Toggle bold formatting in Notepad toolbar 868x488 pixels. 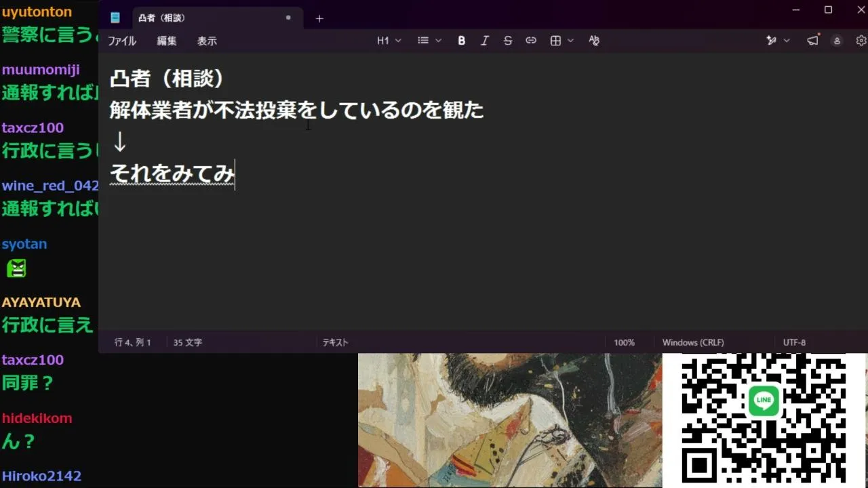462,41
